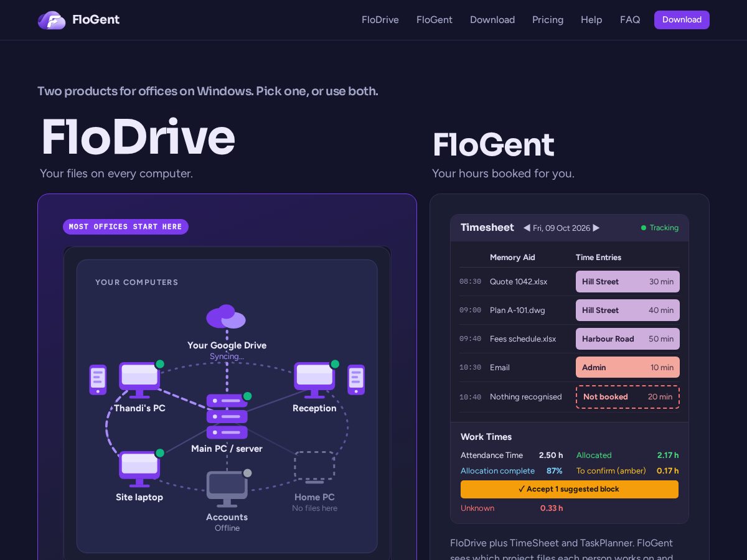Click the purple Download button

tap(682, 20)
